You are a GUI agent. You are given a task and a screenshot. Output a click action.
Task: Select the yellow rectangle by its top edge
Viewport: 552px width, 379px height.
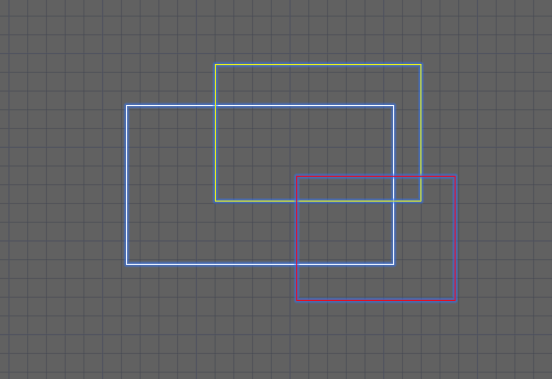pyautogui.click(x=318, y=64)
